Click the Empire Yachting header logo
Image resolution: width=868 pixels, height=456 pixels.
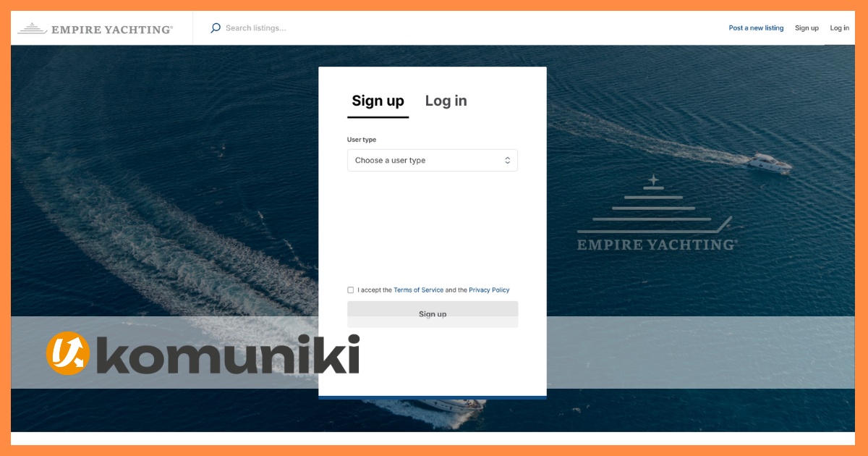click(x=95, y=29)
